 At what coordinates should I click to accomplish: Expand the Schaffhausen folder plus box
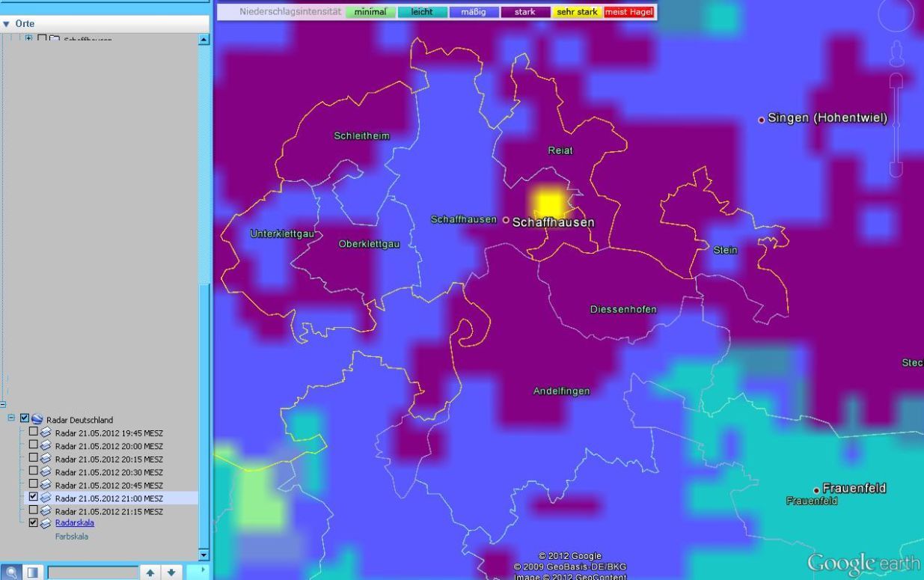(29, 38)
